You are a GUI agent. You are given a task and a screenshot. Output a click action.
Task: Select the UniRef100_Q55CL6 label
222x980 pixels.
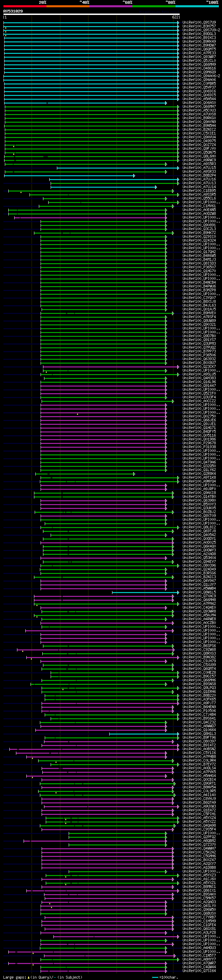(199, 198)
